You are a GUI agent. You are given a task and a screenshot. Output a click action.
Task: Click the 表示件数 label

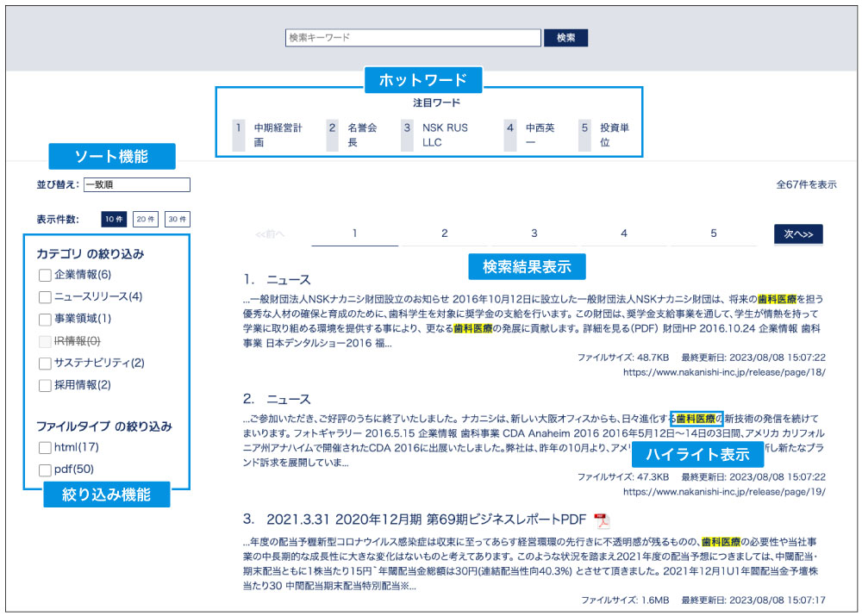pyautogui.click(x=58, y=219)
